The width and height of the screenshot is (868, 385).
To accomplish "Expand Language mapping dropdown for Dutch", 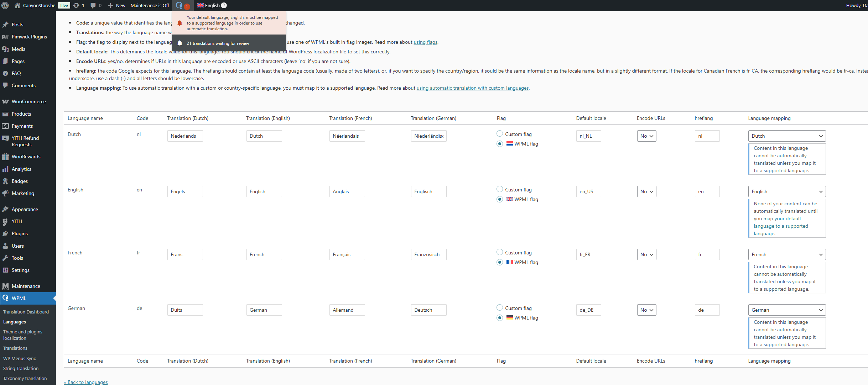I will click(787, 136).
